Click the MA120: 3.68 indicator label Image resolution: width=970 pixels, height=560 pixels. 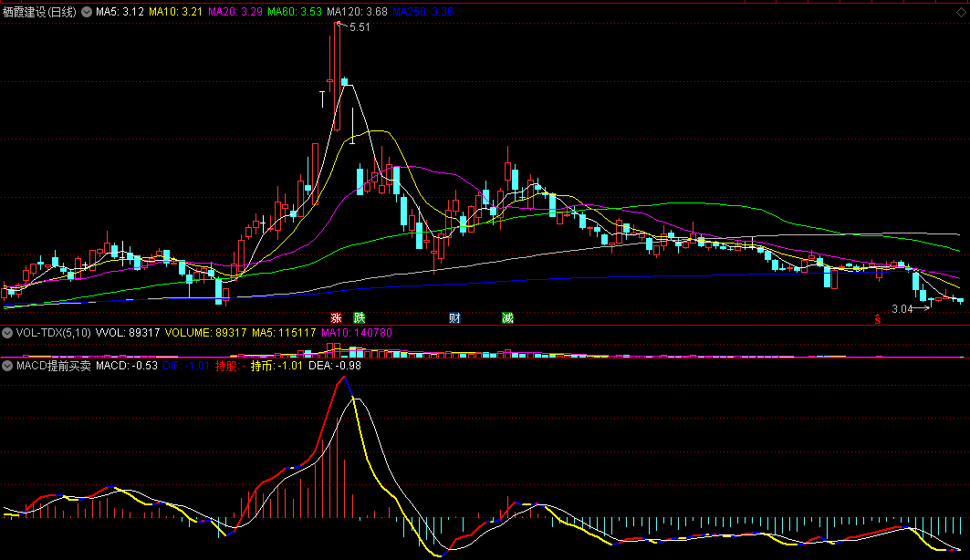(x=357, y=12)
